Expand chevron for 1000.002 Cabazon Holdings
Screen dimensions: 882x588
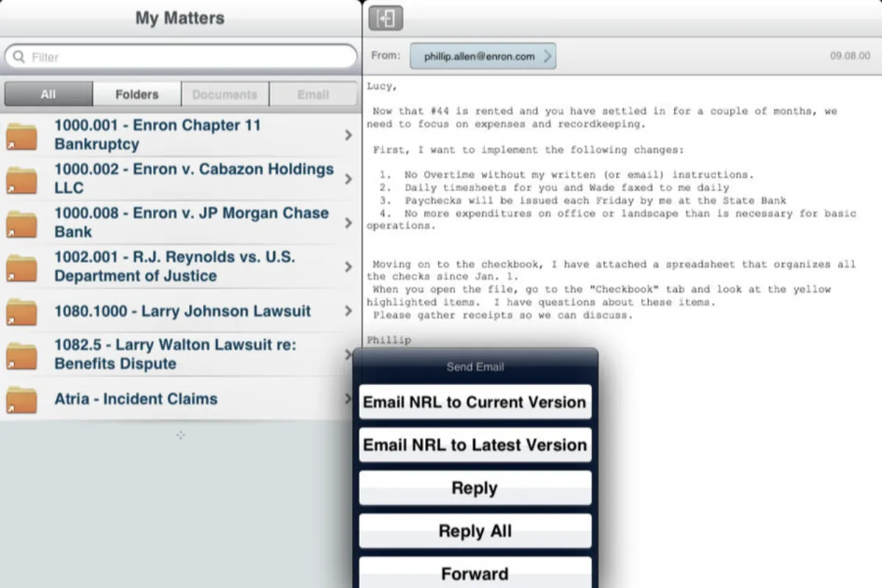[348, 179]
